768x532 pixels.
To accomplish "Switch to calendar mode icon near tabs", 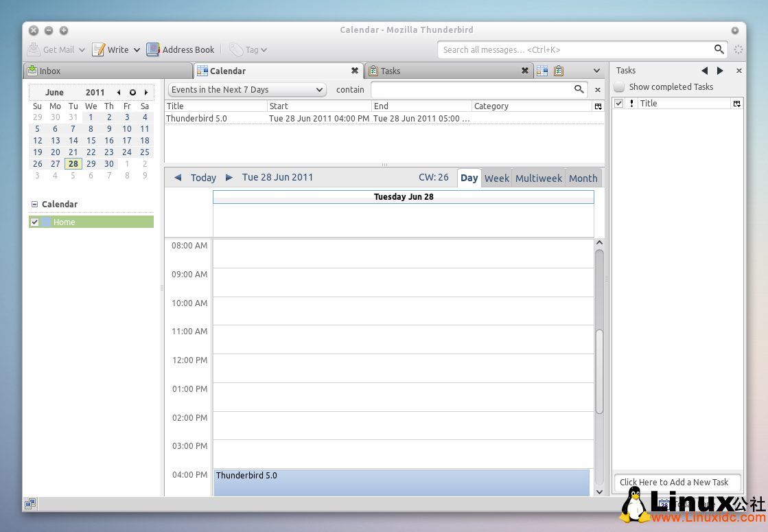I will pos(542,71).
